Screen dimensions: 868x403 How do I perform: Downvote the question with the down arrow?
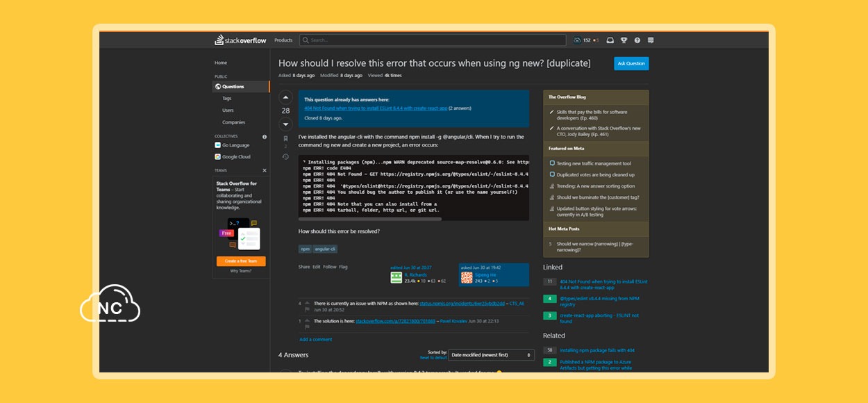(x=285, y=124)
